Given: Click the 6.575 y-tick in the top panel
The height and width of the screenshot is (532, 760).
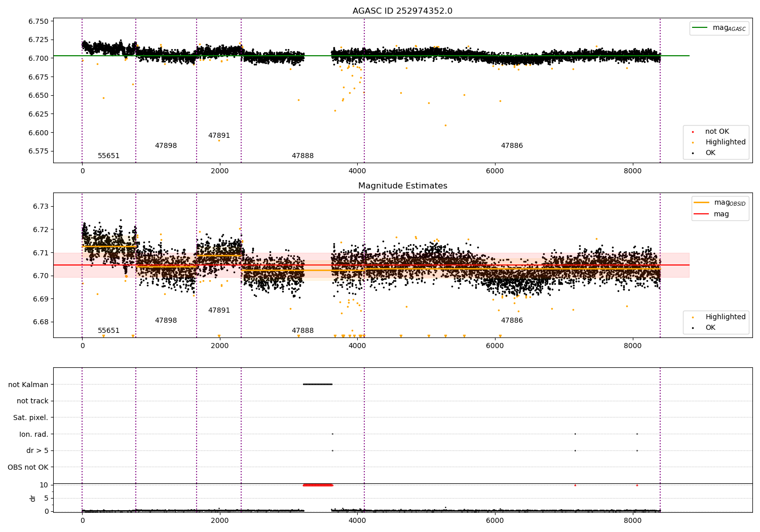Looking at the screenshot, I should pyautogui.click(x=39, y=151).
